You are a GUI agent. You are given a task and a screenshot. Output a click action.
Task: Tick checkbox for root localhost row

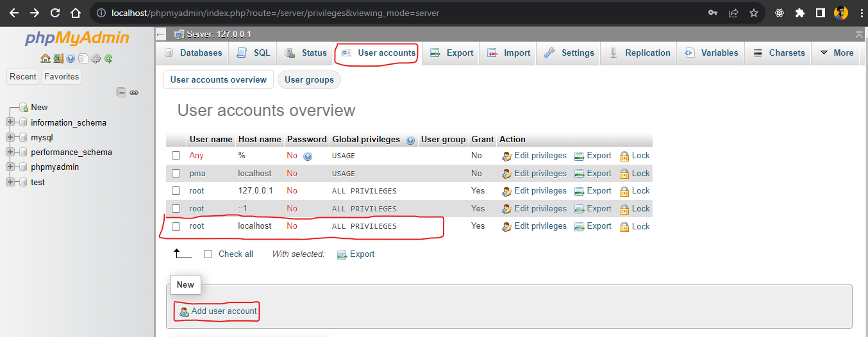point(176,226)
